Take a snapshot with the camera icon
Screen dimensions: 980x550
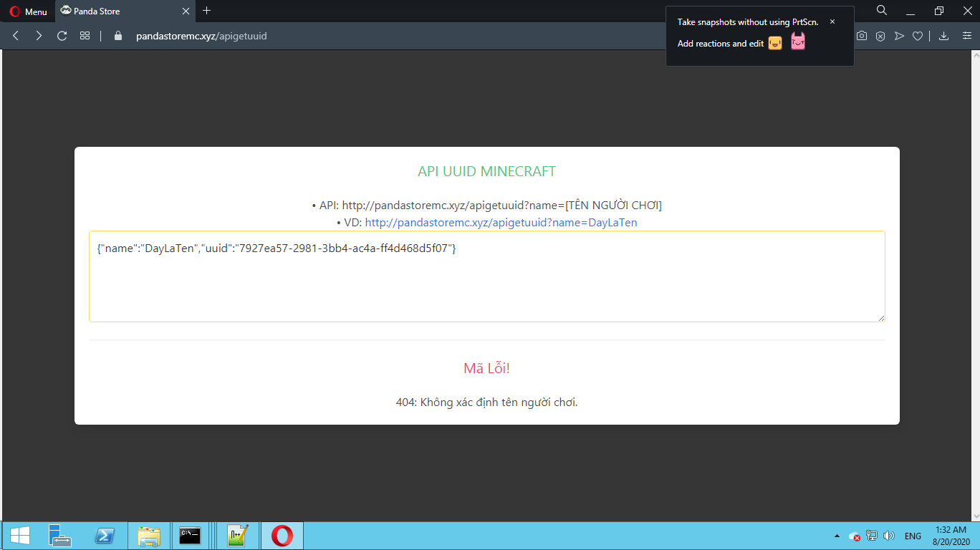coord(862,36)
